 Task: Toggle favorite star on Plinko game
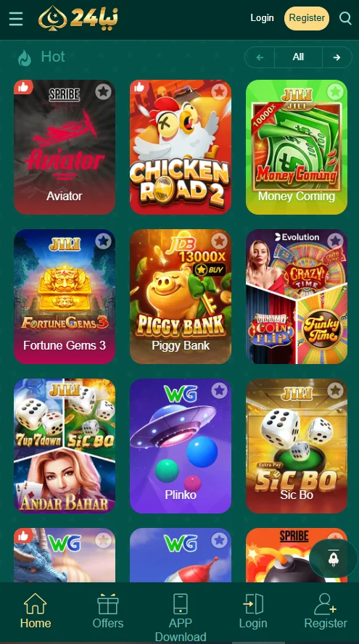[x=219, y=391]
